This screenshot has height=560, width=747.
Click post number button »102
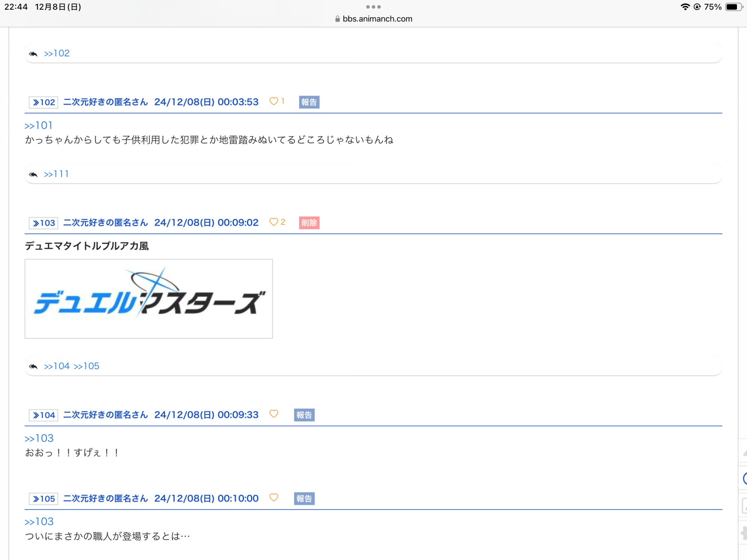pyautogui.click(x=44, y=102)
